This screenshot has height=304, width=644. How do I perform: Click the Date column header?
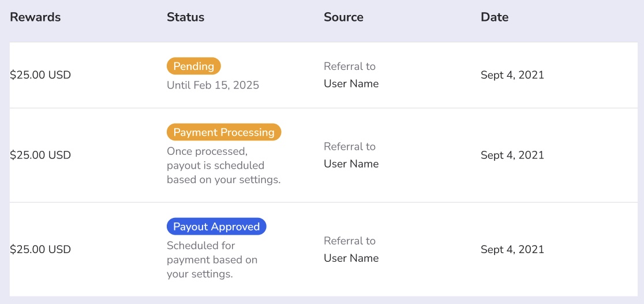tap(495, 17)
